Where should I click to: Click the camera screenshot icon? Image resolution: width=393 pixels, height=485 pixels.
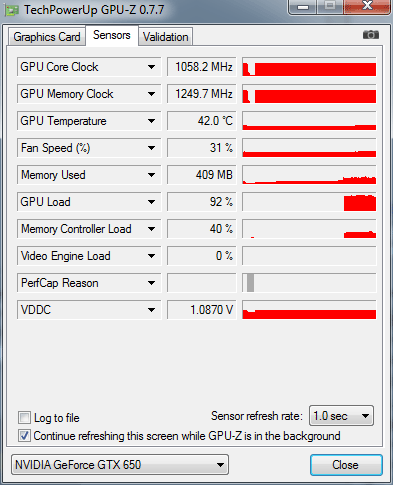click(371, 35)
